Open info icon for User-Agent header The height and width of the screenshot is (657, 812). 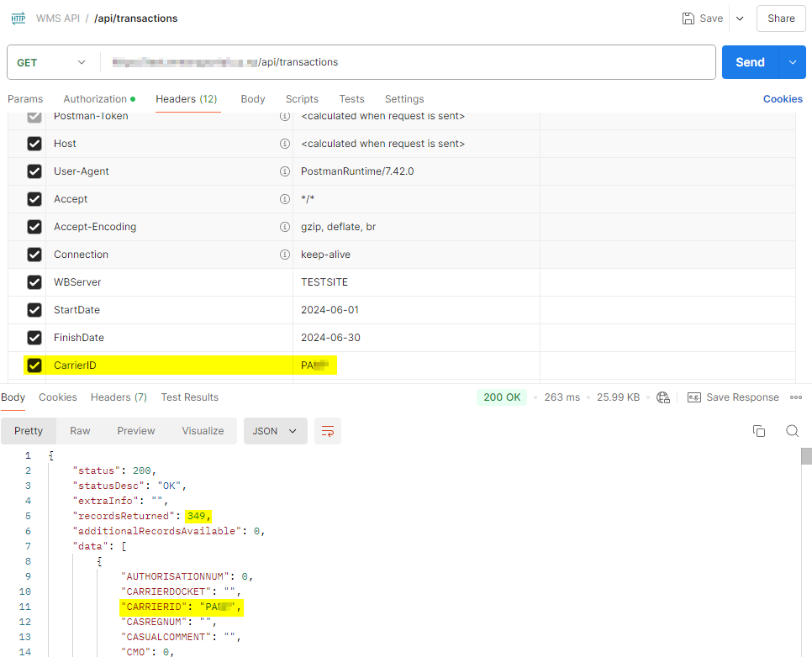pyautogui.click(x=285, y=171)
